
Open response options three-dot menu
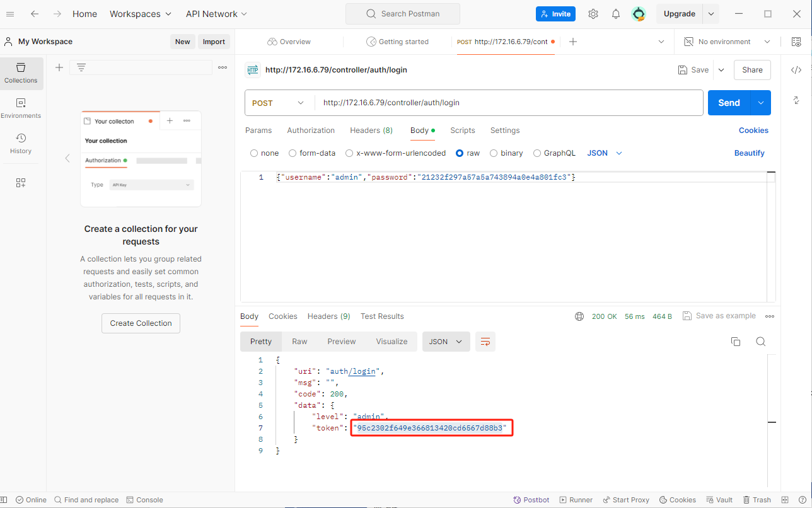pyautogui.click(x=770, y=316)
